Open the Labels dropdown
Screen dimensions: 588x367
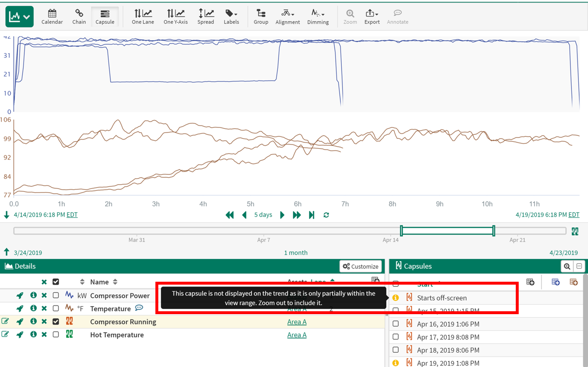point(231,17)
